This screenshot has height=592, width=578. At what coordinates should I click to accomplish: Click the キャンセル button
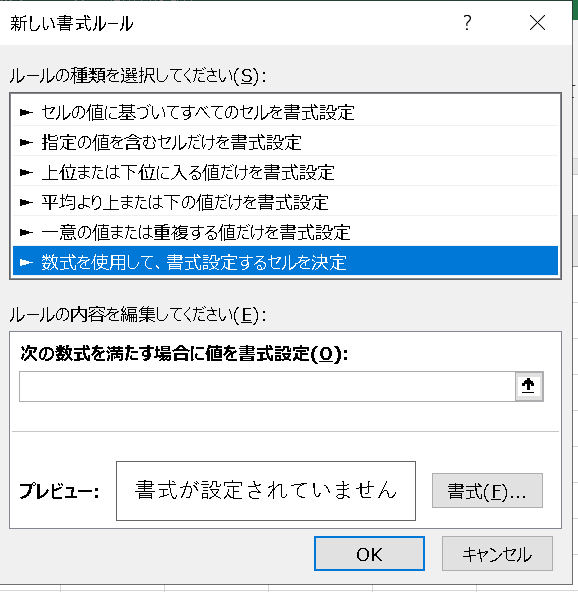click(x=497, y=553)
